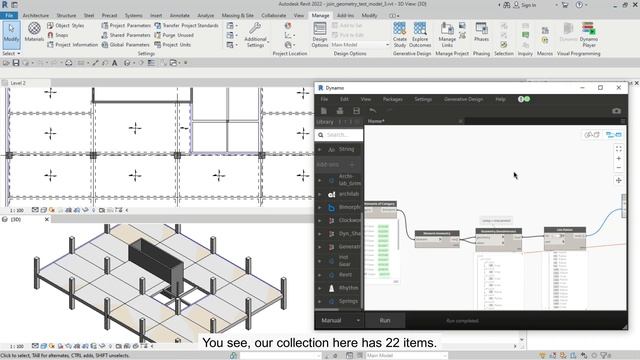
Task: Open Phases dialog
Action: [x=481, y=32]
